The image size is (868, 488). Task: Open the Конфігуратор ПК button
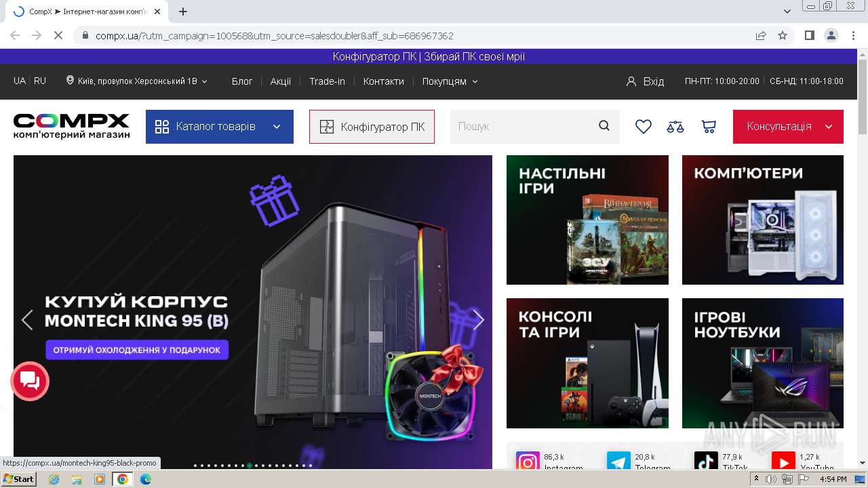pos(372,127)
